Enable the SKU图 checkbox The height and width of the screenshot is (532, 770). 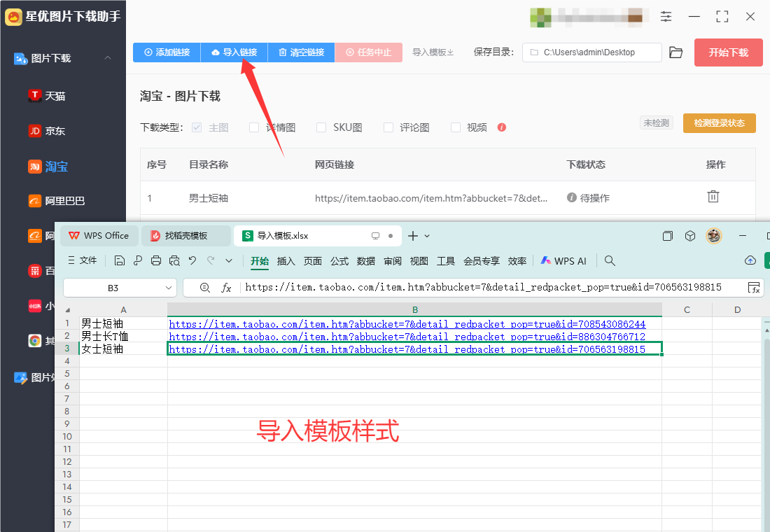point(321,127)
